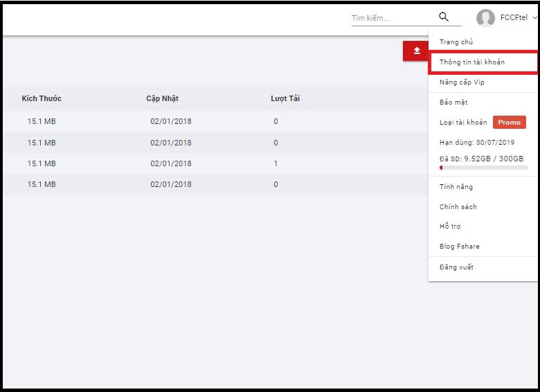Click the red Promo account badge

[x=509, y=123]
